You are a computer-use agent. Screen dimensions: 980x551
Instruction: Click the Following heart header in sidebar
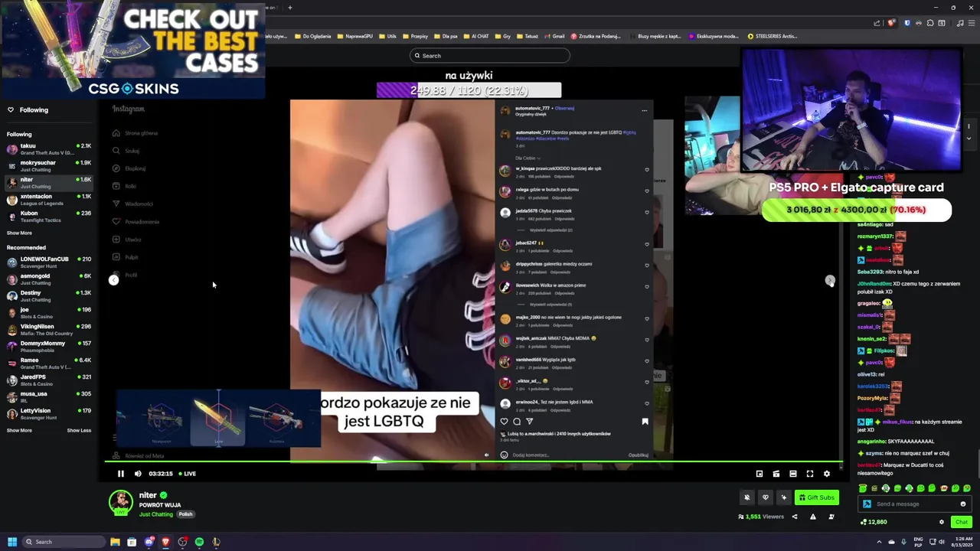point(28,109)
